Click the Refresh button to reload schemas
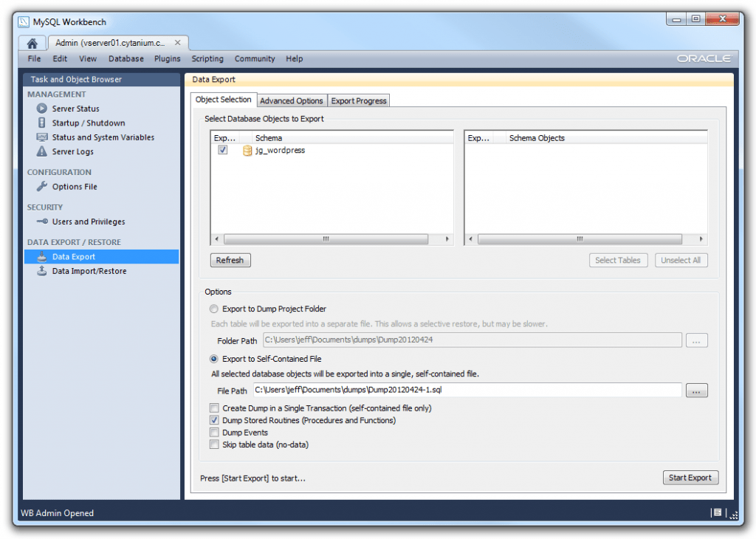The width and height of the screenshot is (756, 539). pyautogui.click(x=230, y=259)
